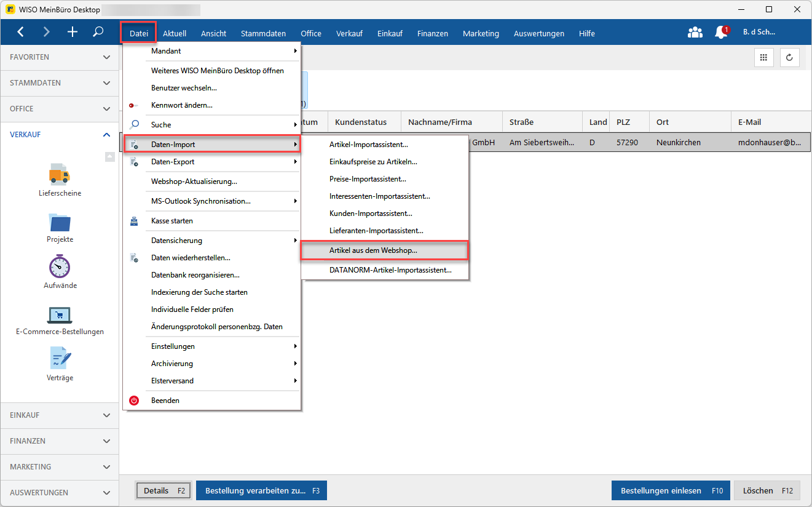The width and height of the screenshot is (812, 507).
Task: Click the Kasse starten register icon
Action: click(x=134, y=221)
